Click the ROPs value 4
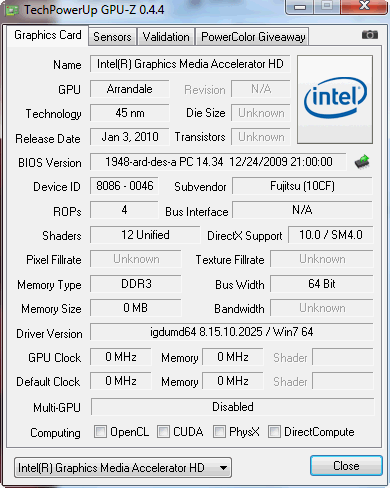The image size is (390, 488). pos(124,210)
